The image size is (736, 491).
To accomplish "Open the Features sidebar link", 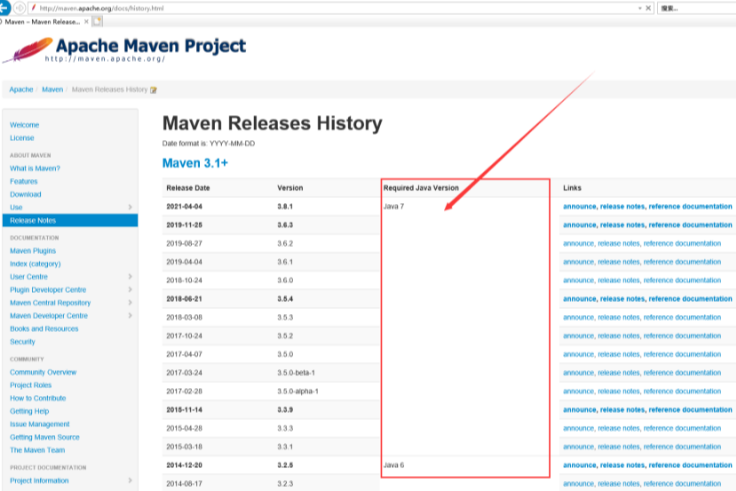I will (23, 181).
